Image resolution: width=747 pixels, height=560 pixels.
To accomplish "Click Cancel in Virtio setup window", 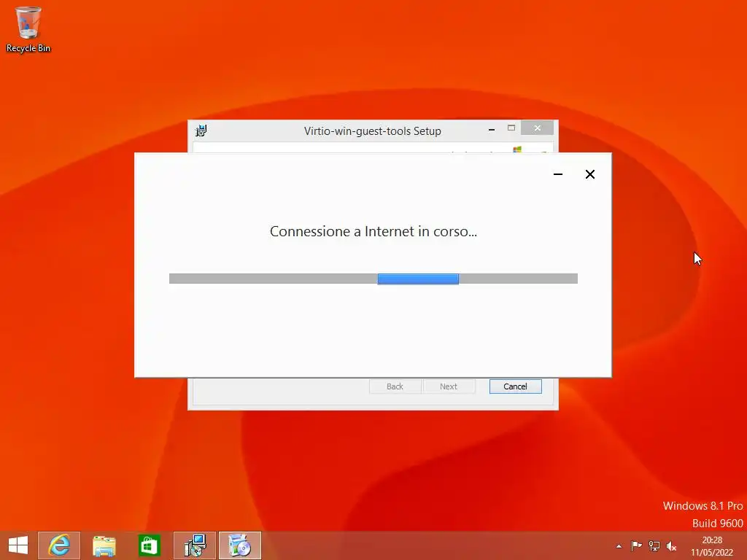I will click(515, 386).
